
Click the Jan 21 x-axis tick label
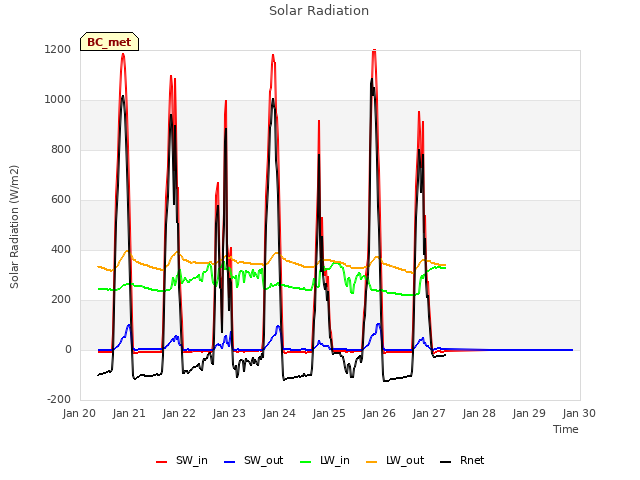(x=129, y=413)
